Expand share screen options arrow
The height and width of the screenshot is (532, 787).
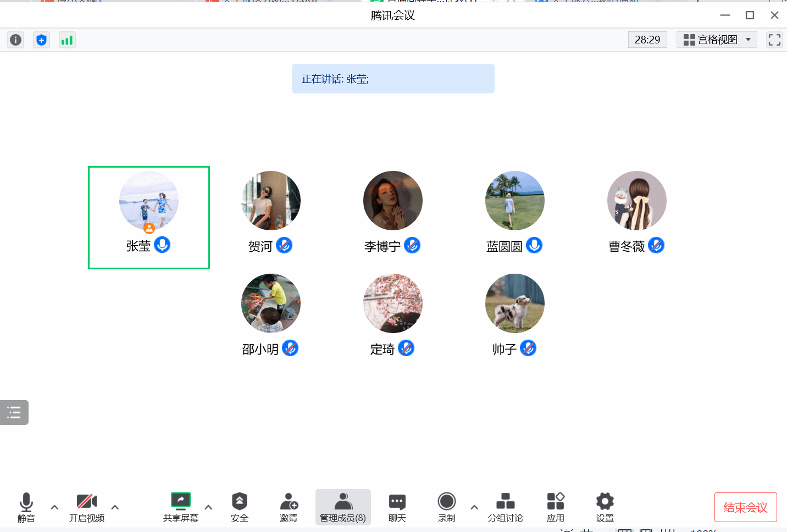pyautogui.click(x=208, y=507)
